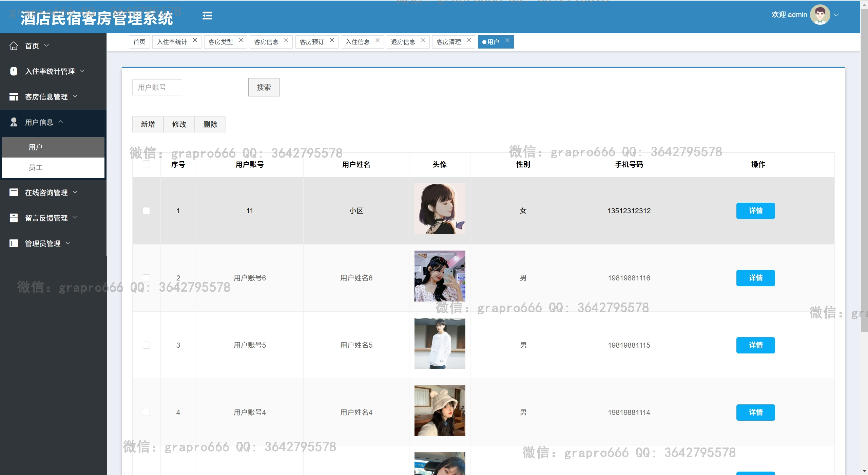Screen dimensions: 868x475
Task: Open the admin account dropdown arrow
Action: (x=836, y=15)
